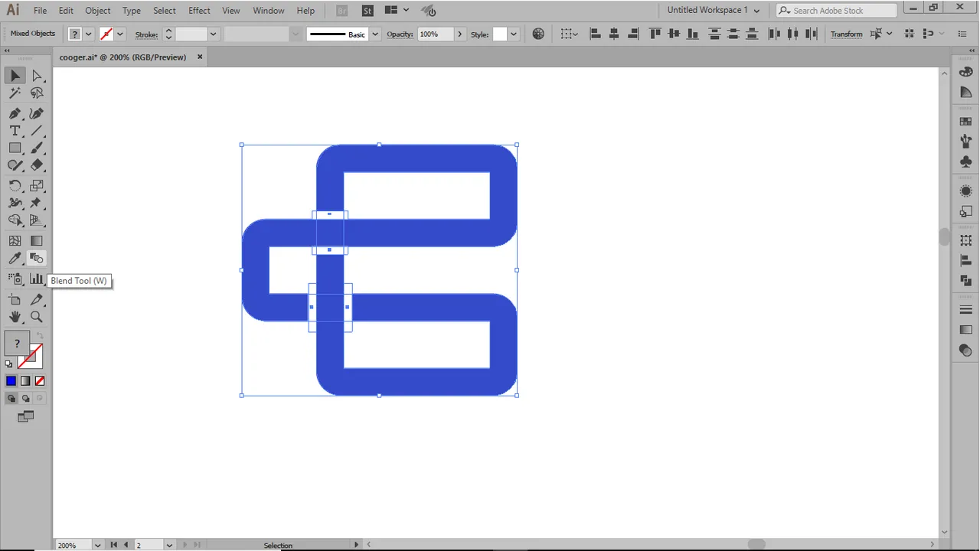Choose the Magic Wand tool
The image size is (980, 551).
[15, 93]
